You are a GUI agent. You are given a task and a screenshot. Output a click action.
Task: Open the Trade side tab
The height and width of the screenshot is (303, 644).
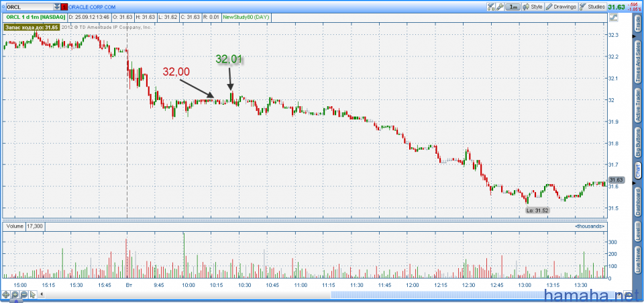click(x=638, y=24)
